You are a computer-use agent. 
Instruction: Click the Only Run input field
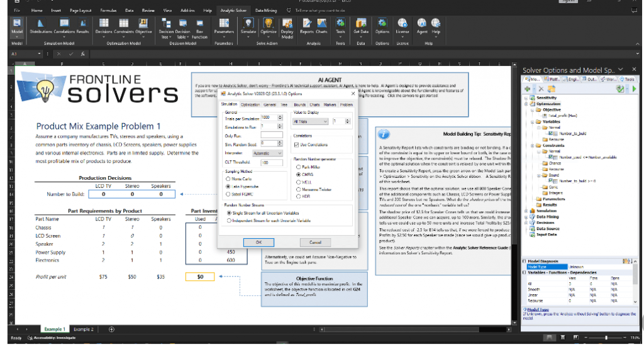pyautogui.click(x=272, y=135)
